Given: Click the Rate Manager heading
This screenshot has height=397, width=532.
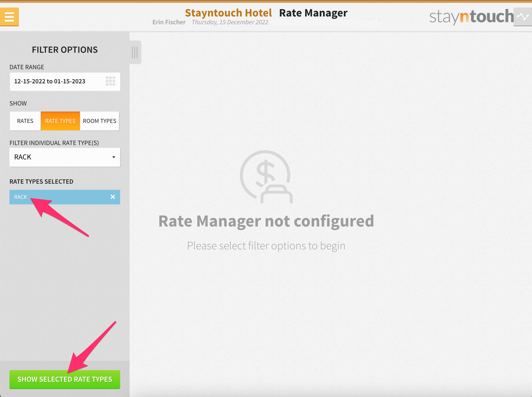Looking at the screenshot, I should click(313, 13).
